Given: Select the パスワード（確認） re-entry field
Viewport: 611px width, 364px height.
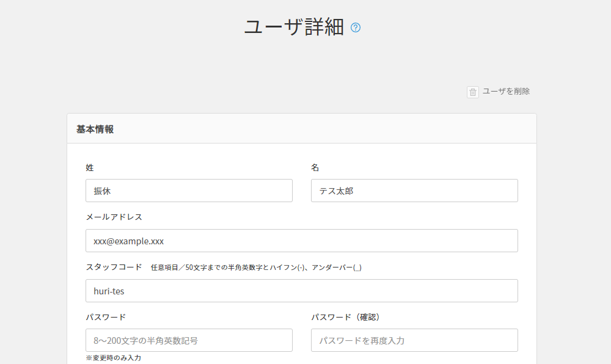Looking at the screenshot, I should tap(414, 340).
